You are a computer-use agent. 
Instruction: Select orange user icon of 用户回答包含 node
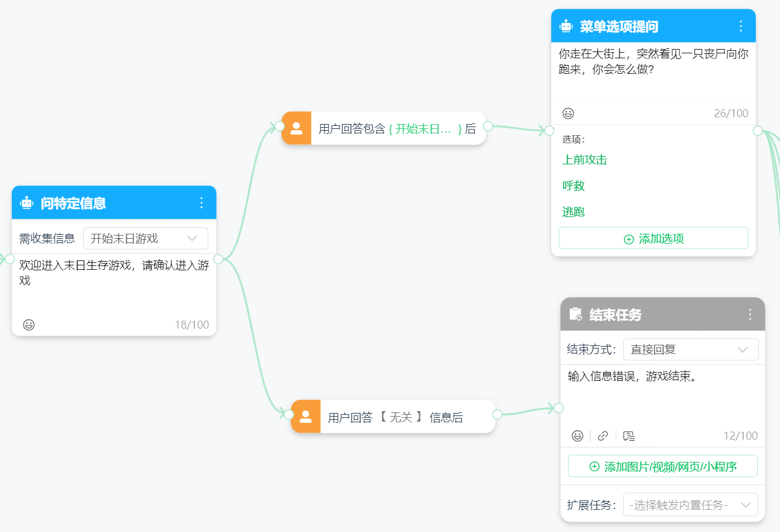pyautogui.click(x=296, y=128)
